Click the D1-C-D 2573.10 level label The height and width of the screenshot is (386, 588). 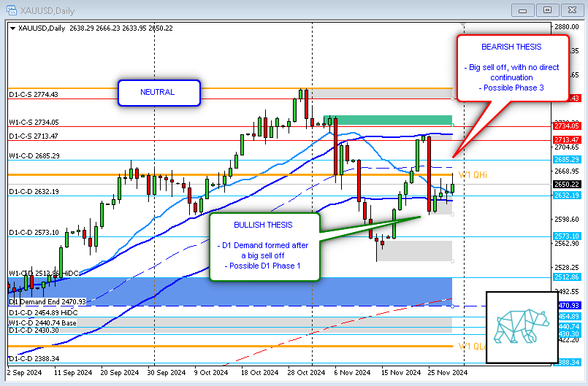(34, 232)
